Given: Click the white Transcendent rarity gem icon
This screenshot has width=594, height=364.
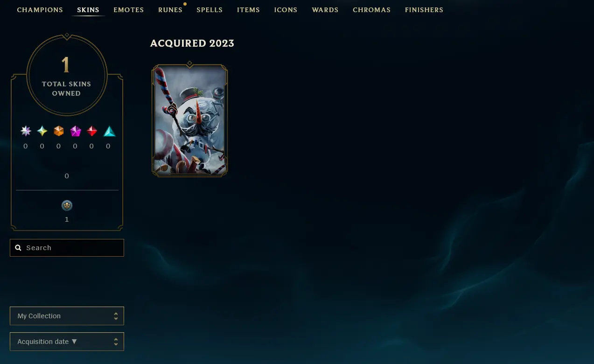Looking at the screenshot, I should (x=26, y=131).
